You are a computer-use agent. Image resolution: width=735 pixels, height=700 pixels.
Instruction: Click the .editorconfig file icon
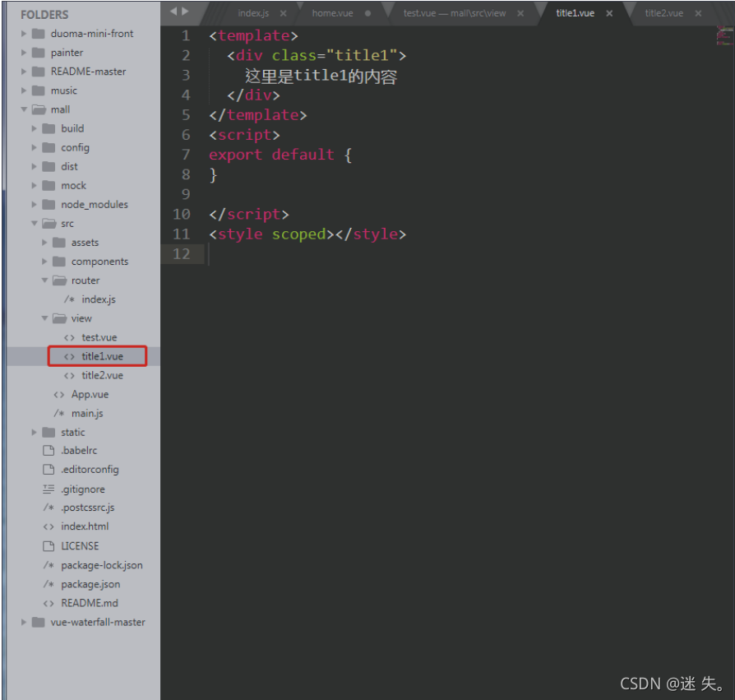point(49,470)
